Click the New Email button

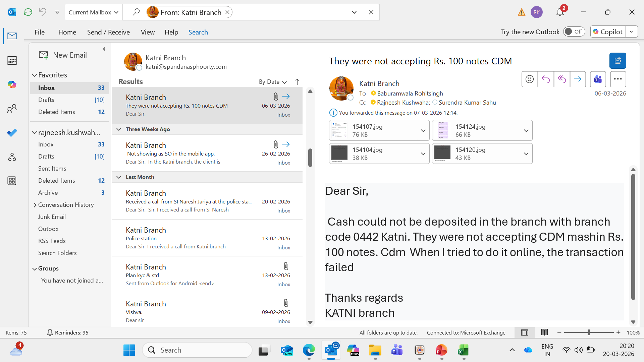pyautogui.click(x=63, y=55)
